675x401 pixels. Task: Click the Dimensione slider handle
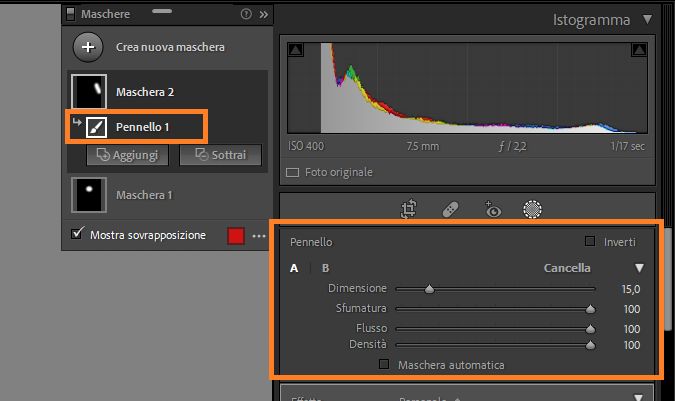pos(429,289)
